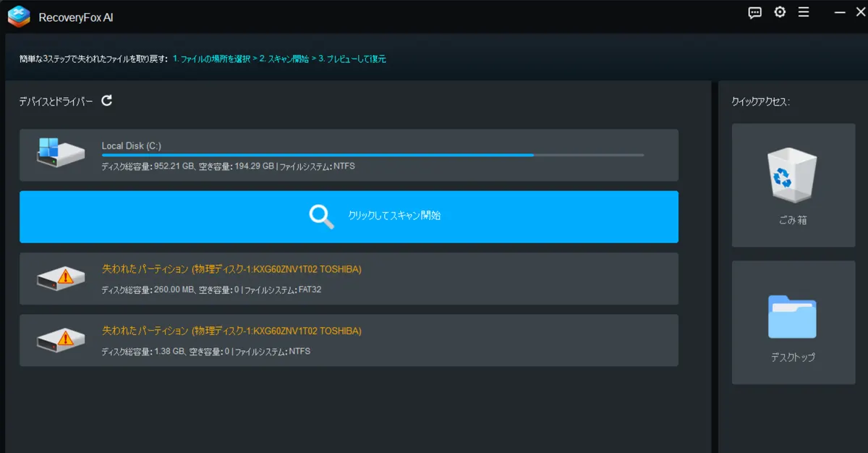Click the "簡単な3ステップで失われたファイルを取り戻す:" text
The width and height of the screenshot is (868, 453).
tap(94, 59)
